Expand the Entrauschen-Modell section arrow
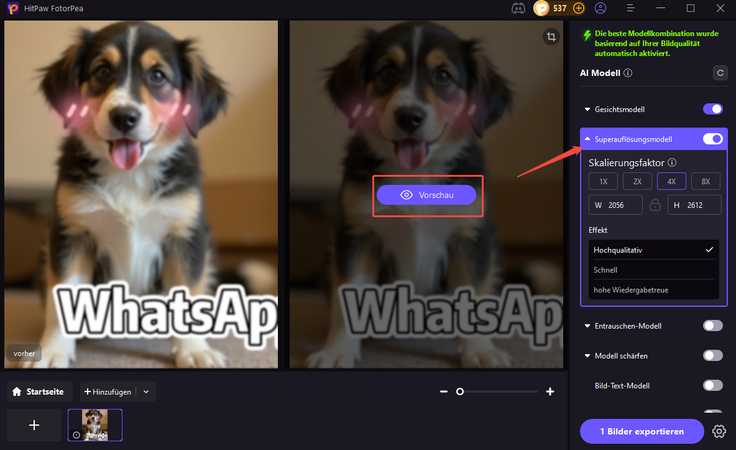This screenshot has height=450, width=736. (x=587, y=326)
